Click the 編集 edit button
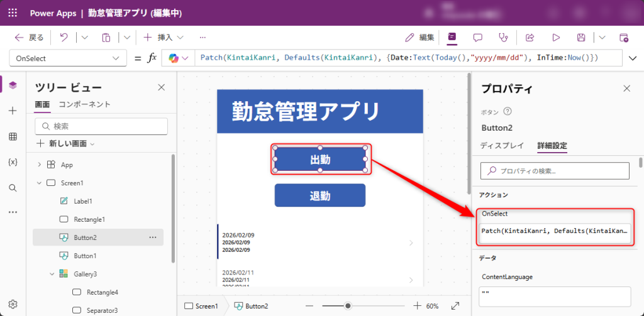The height and width of the screenshot is (316, 644). [x=419, y=38]
